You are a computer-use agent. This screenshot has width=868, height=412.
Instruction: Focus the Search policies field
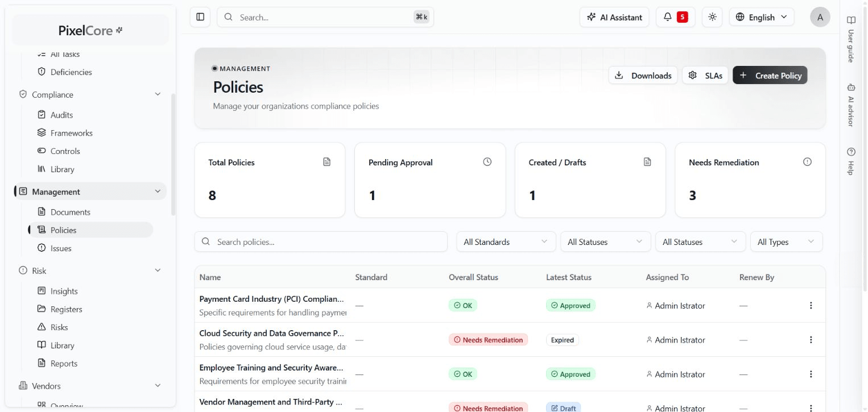(321, 242)
